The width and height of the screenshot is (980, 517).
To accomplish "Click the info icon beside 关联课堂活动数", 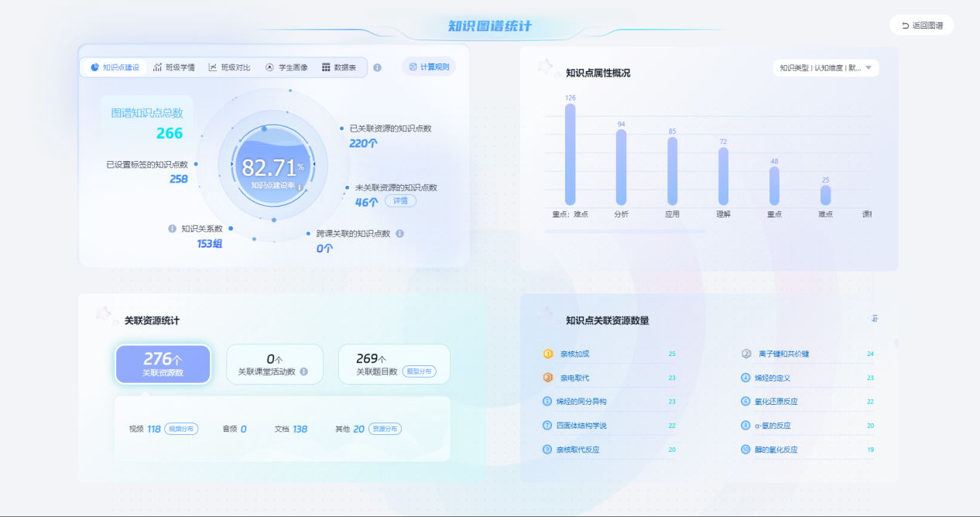I will (x=303, y=371).
